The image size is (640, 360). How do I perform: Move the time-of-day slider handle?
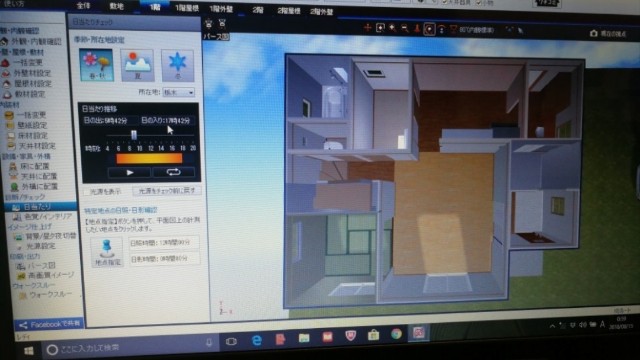134,135
